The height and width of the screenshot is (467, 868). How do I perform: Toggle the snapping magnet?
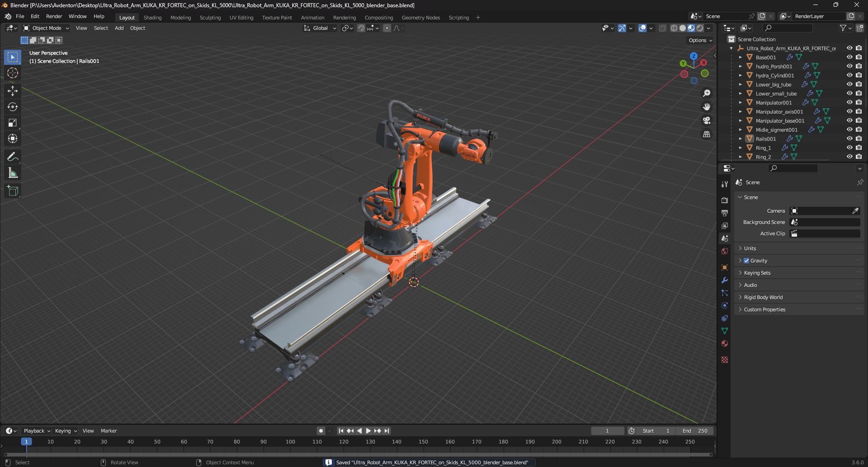(361, 28)
